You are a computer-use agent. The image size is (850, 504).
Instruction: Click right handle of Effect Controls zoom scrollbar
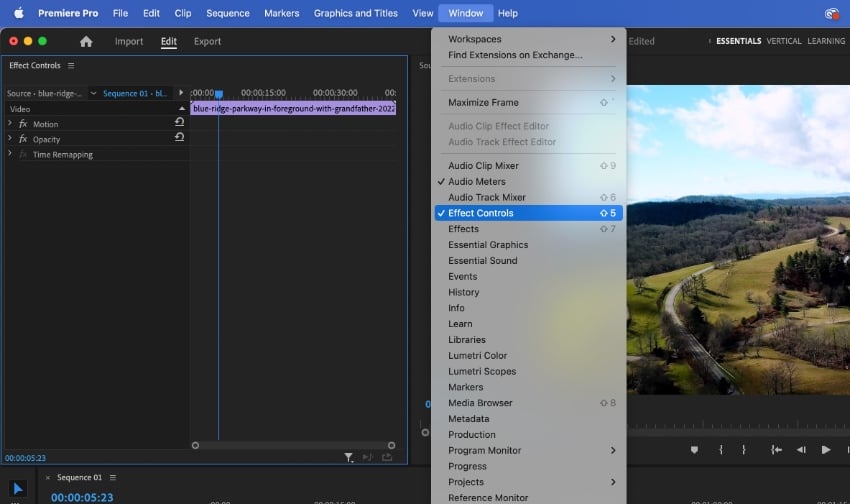tap(391, 445)
